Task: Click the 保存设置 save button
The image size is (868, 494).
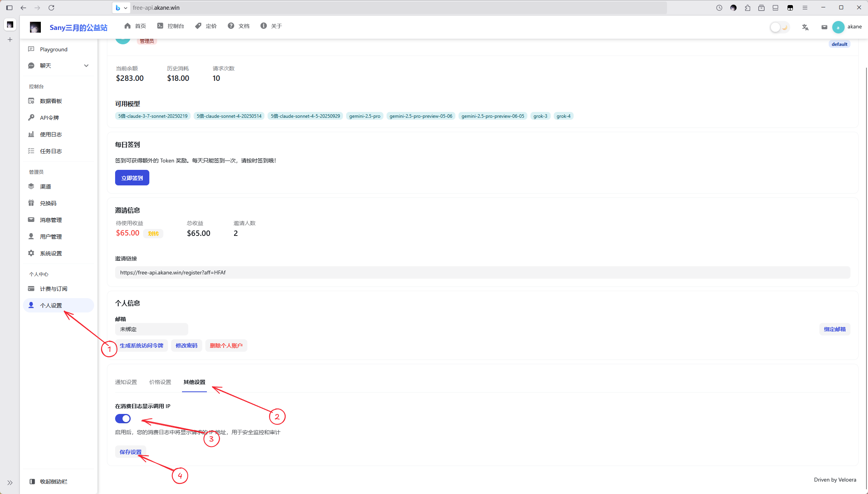Action: pyautogui.click(x=131, y=452)
